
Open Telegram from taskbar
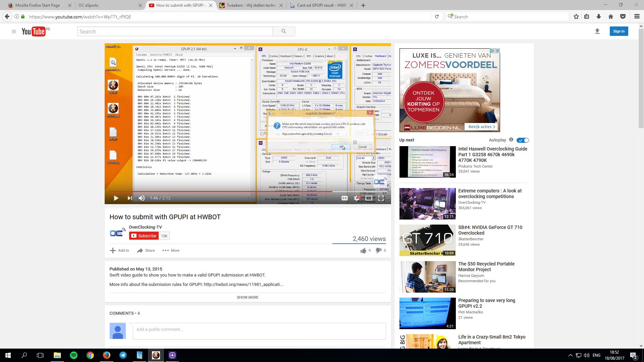[x=123, y=355]
